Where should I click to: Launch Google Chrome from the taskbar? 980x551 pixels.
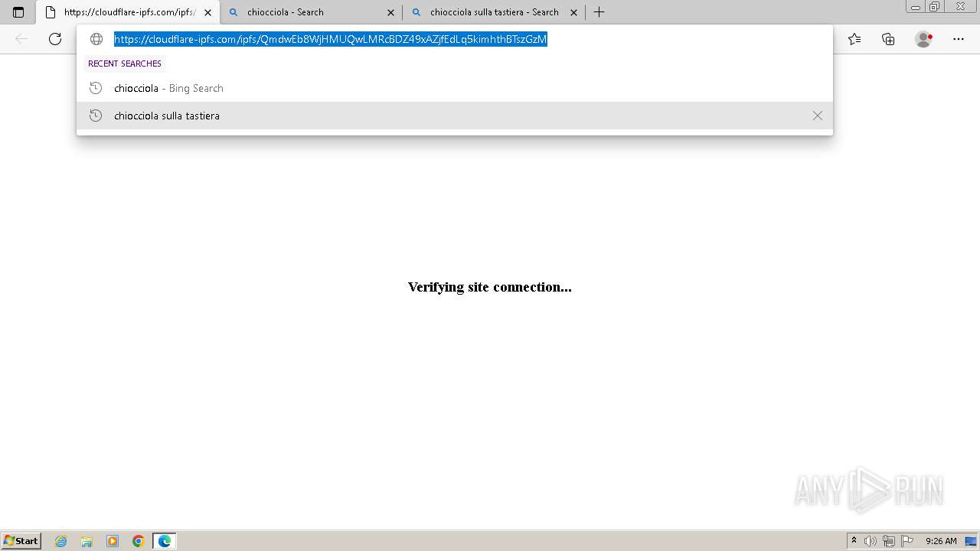pyautogui.click(x=139, y=541)
